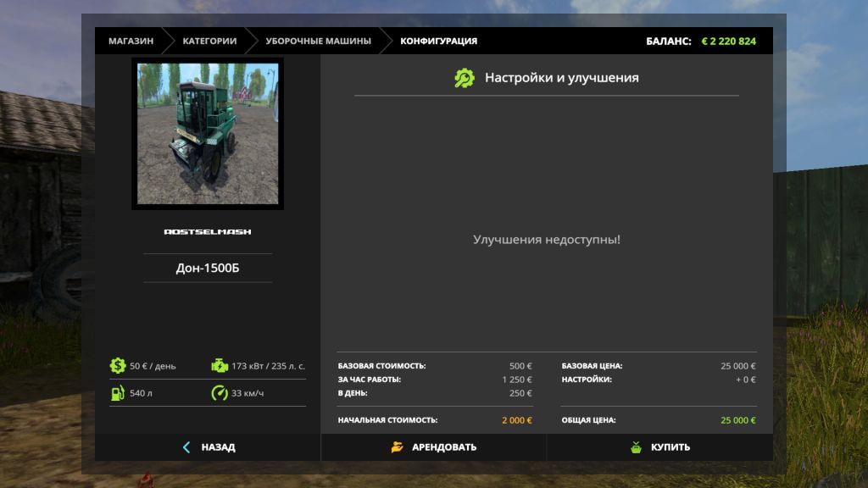Go to the МАГАЗИН breadcrumb
The width and height of the screenshot is (868, 488).
[131, 41]
